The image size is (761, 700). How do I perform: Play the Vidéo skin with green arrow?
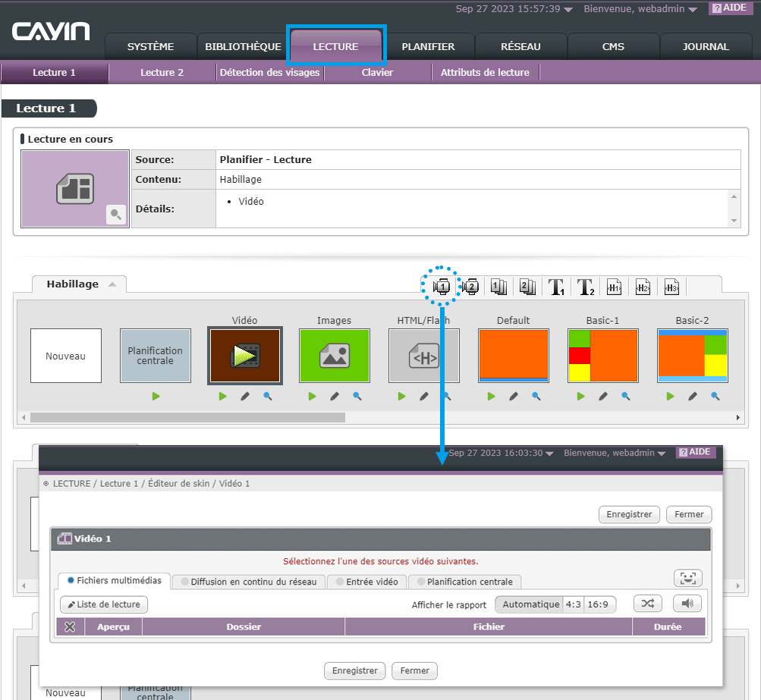click(x=223, y=397)
